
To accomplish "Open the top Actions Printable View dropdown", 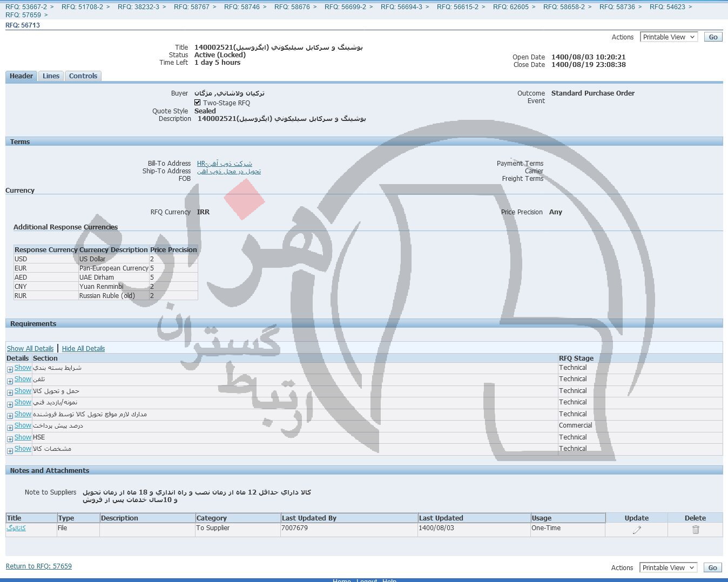I will [669, 37].
